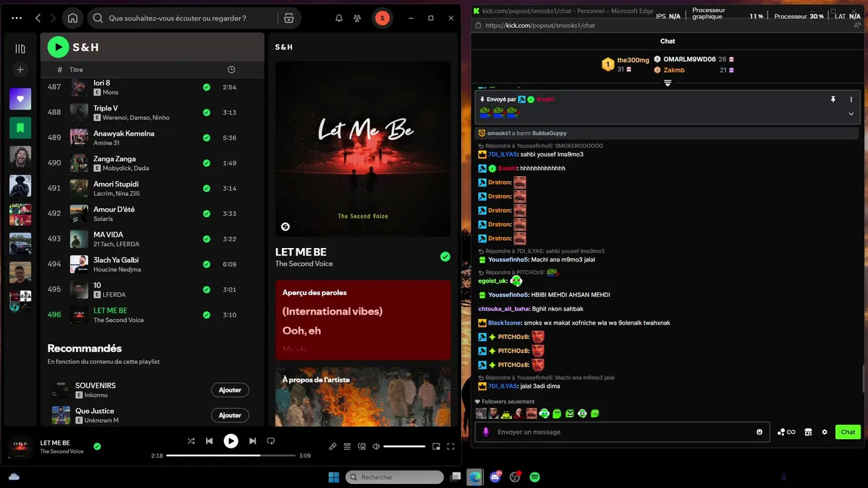
Task: Open Kick chat settings gear
Action: pyautogui.click(x=825, y=432)
